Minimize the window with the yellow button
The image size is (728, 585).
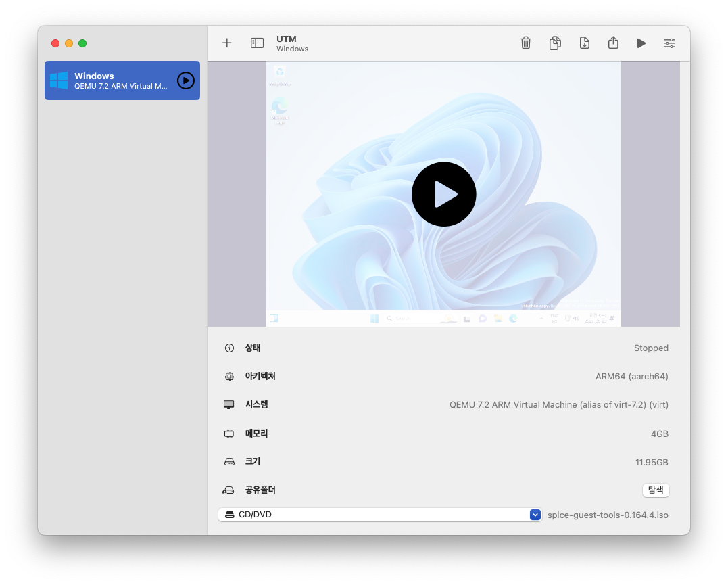click(69, 43)
